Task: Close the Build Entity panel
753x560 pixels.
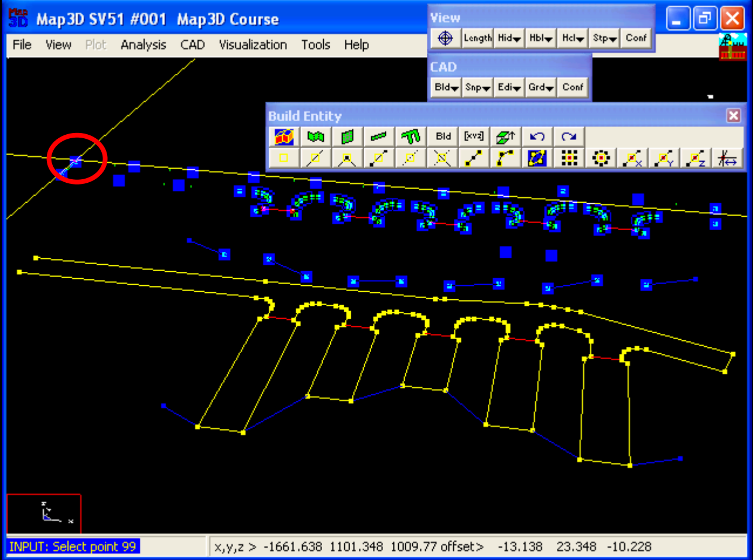Action: click(733, 115)
